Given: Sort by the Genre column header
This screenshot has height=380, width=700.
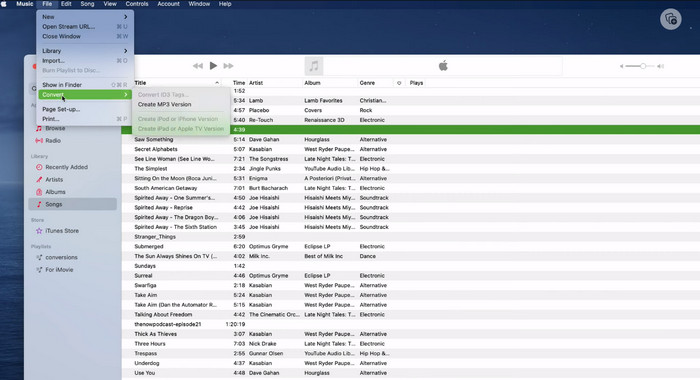Looking at the screenshot, I should 367,83.
